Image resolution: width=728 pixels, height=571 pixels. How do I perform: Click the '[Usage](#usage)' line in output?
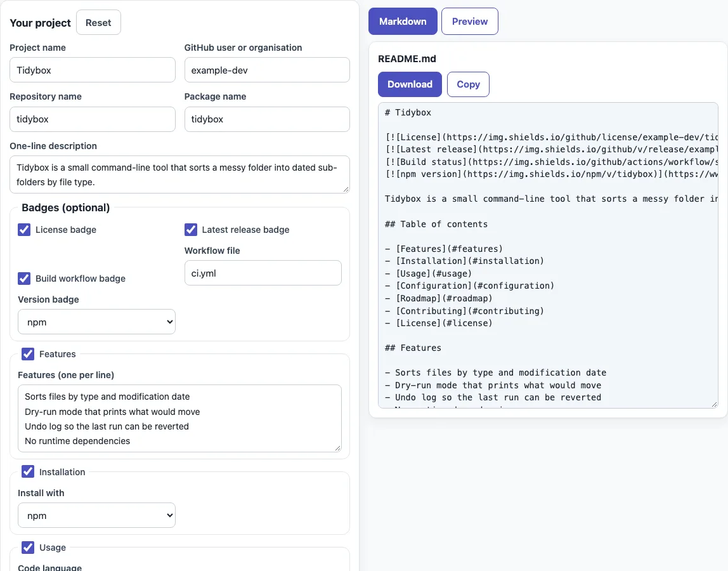click(x=428, y=273)
